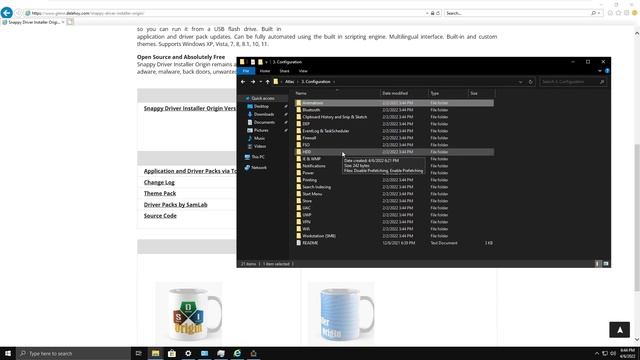Image resolution: width=640 pixels, height=360 pixels.
Task: Open the Store folder
Action: (307, 201)
